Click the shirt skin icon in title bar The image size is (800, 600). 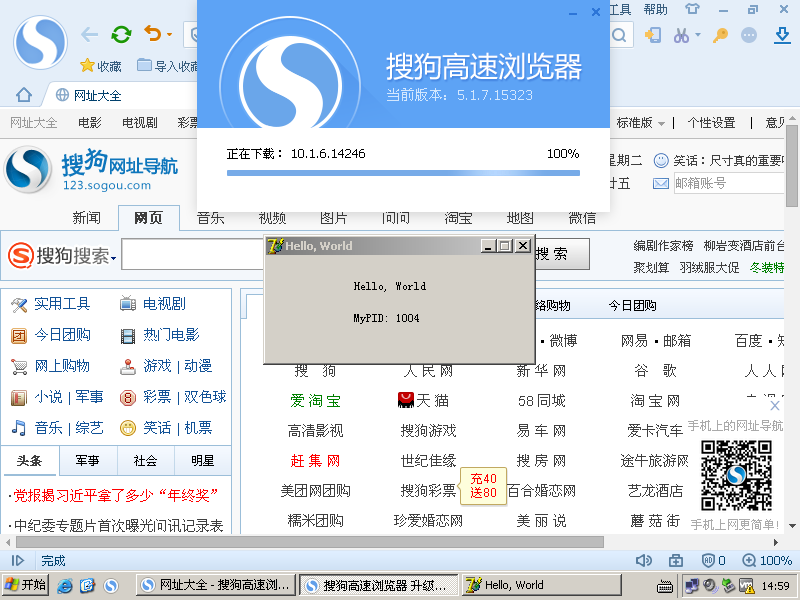(692, 9)
